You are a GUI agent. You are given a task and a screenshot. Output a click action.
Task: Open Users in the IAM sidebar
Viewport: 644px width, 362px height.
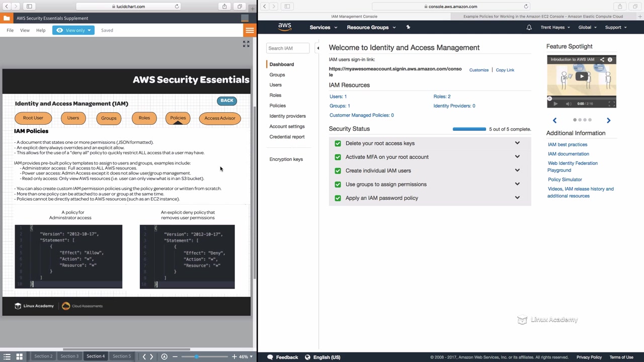(275, 85)
